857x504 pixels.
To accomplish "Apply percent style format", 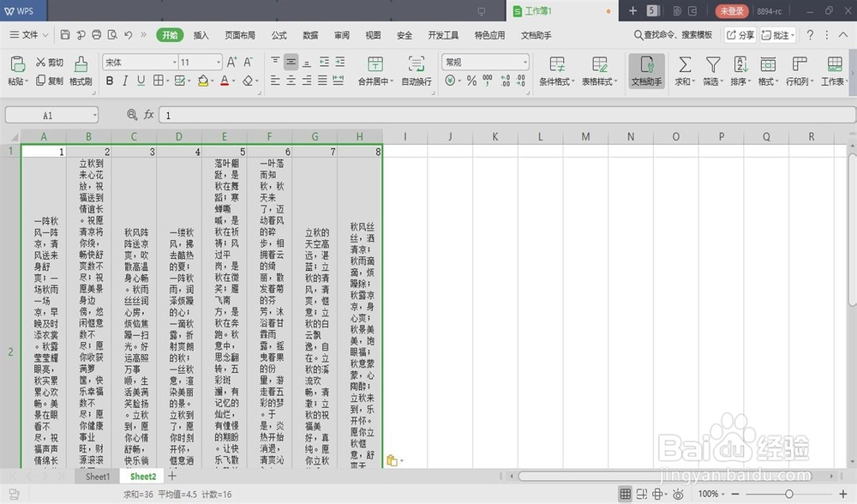I will [x=471, y=81].
